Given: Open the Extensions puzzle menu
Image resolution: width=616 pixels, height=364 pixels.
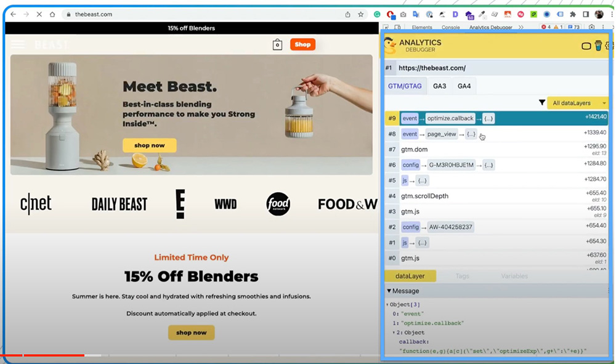Looking at the screenshot, I should tap(573, 15).
